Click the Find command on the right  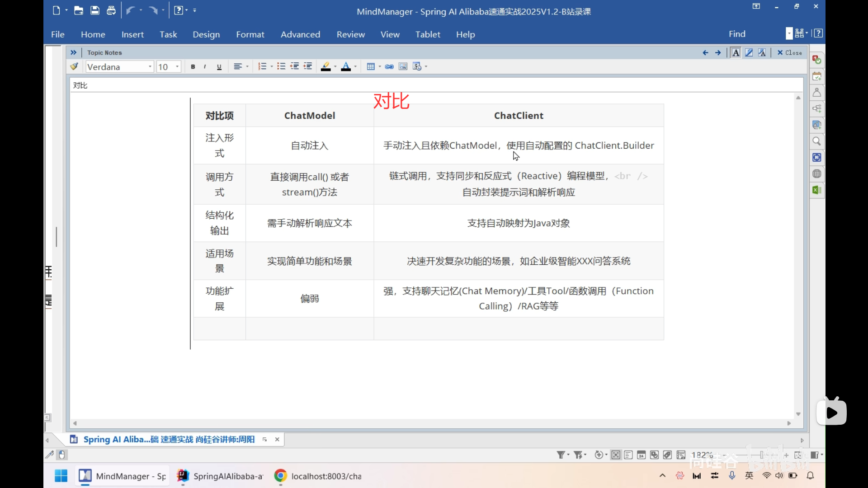click(x=737, y=33)
